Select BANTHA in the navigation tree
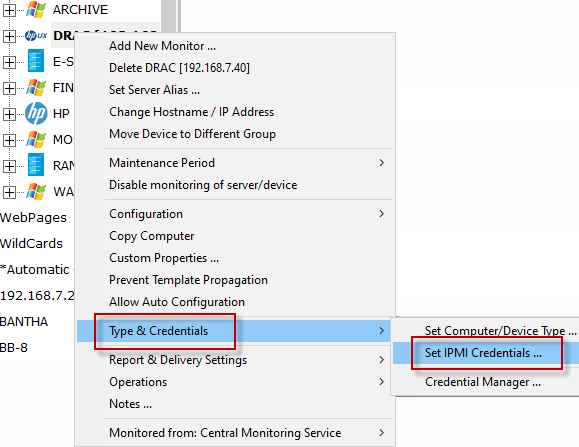The height and width of the screenshot is (447, 579). click(x=24, y=322)
